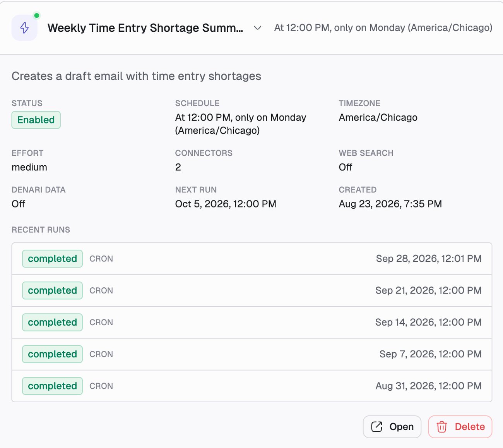This screenshot has height=448, width=503.
Task: Click the Weekly Time Entry Shortage title
Action: pos(145,28)
